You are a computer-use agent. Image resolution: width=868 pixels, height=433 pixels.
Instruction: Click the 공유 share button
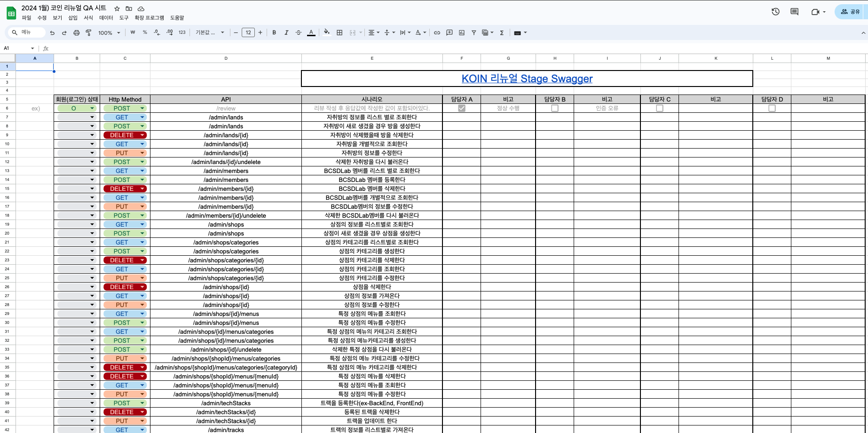pyautogui.click(x=850, y=12)
